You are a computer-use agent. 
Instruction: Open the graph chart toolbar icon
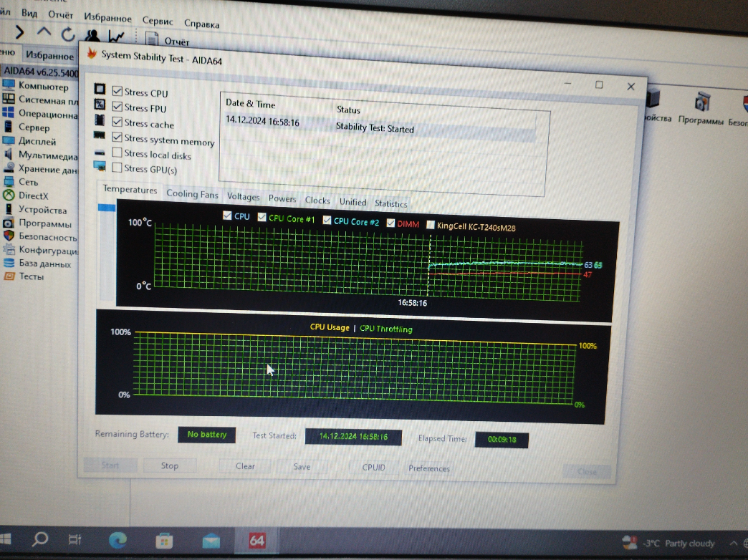click(x=116, y=36)
